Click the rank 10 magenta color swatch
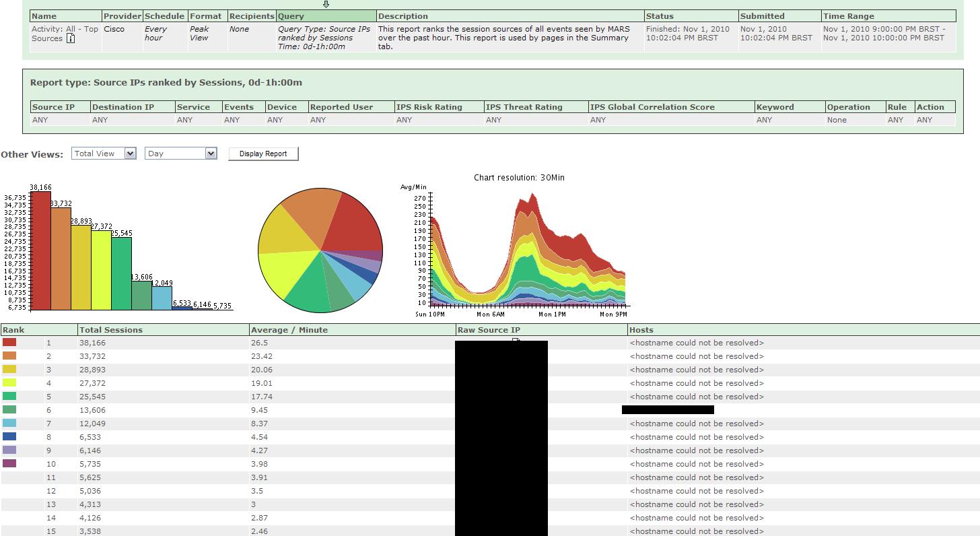Image resolution: width=980 pixels, height=536 pixels. [x=9, y=463]
